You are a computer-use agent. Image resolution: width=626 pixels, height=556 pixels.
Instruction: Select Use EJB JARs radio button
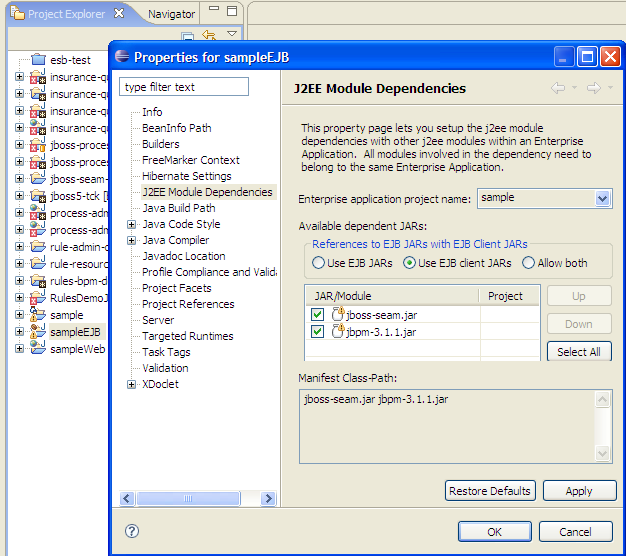click(x=318, y=263)
